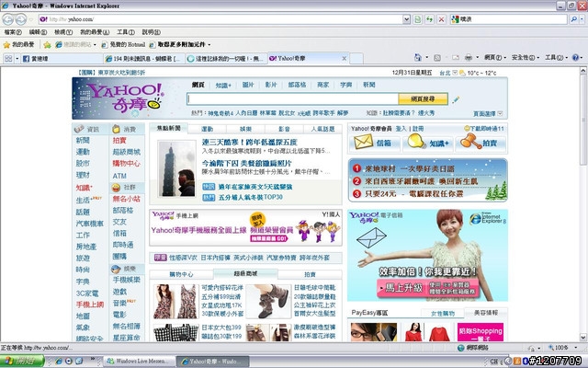Click the Print printer icon

click(469, 57)
